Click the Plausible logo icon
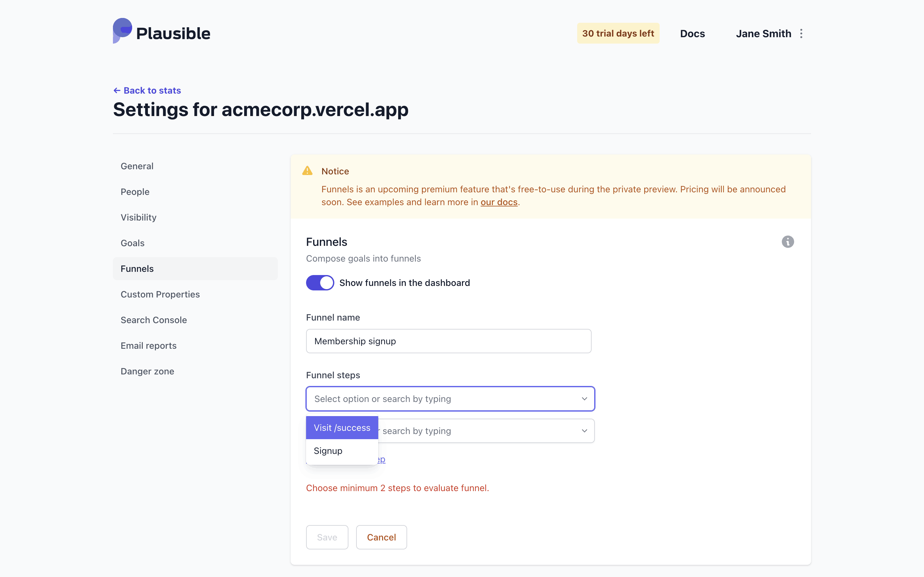The height and width of the screenshot is (577, 924). click(122, 30)
